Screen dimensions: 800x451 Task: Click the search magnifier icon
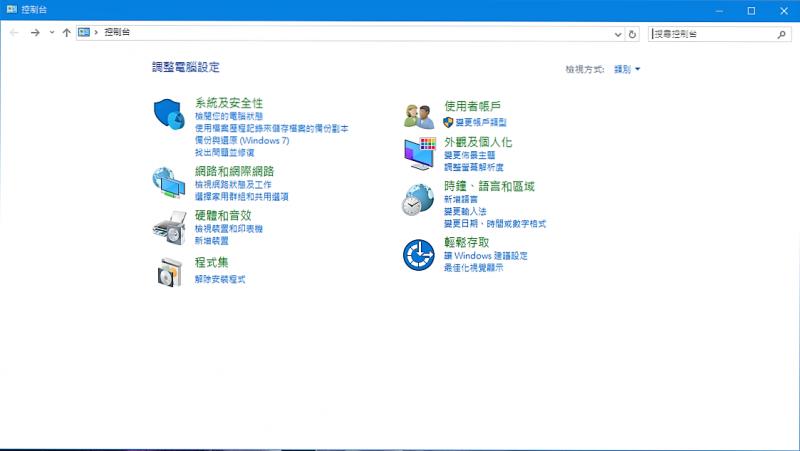(781, 34)
